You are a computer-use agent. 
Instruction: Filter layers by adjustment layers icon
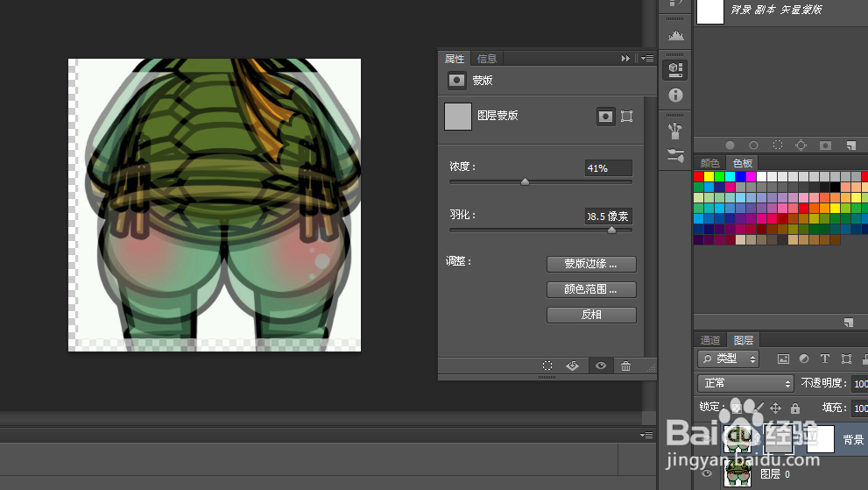pyautogui.click(x=804, y=359)
